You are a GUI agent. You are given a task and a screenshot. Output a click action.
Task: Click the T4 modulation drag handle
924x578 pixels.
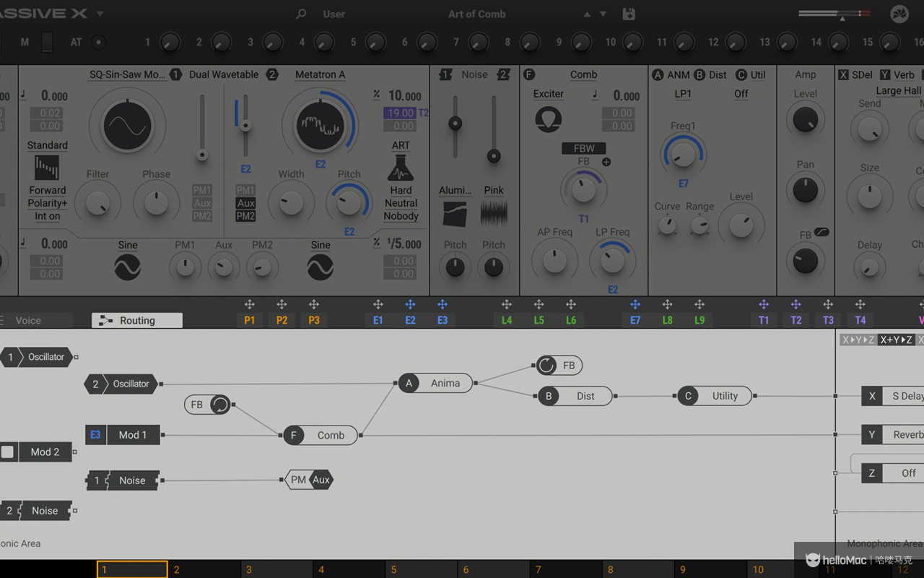(860, 305)
